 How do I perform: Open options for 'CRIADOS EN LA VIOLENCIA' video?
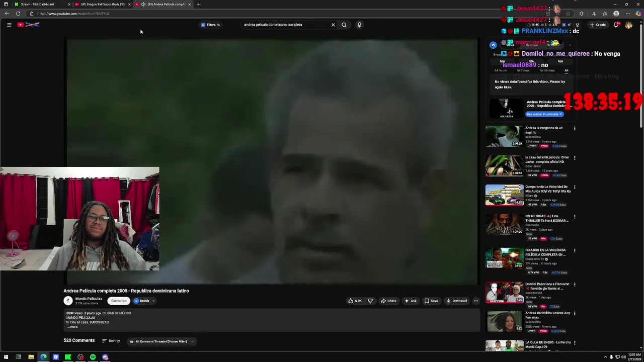tap(575, 250)
